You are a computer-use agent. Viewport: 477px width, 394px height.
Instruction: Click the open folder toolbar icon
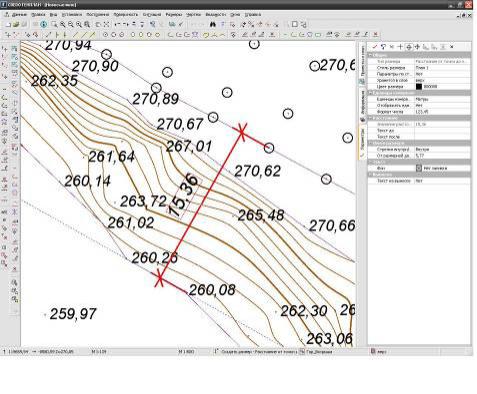coord(16,24)
